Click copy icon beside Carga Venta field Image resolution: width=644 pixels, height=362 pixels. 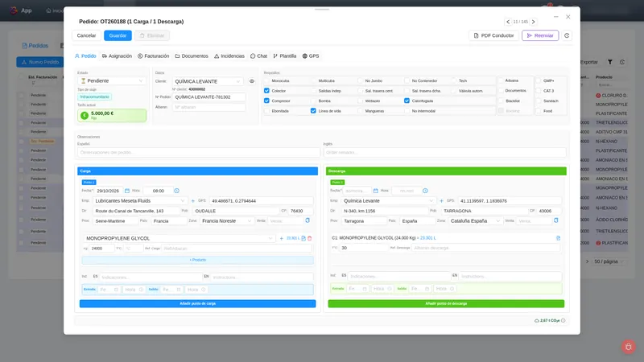click(308, 220)
